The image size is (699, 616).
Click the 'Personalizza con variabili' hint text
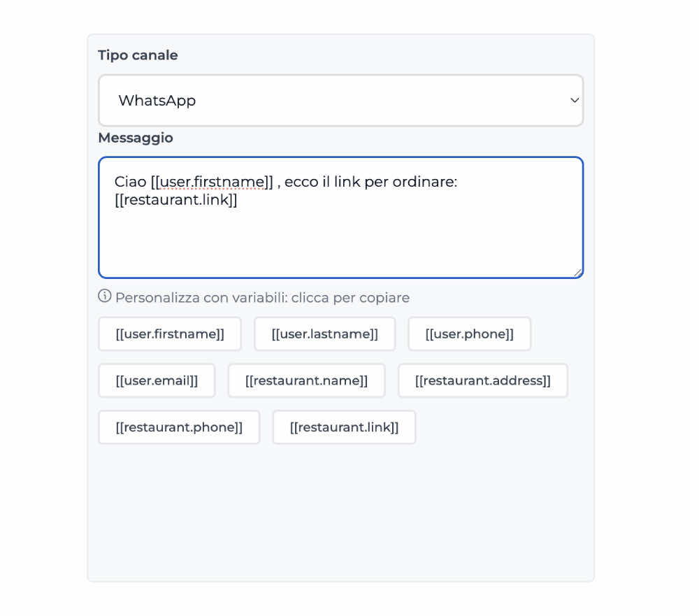262,297
